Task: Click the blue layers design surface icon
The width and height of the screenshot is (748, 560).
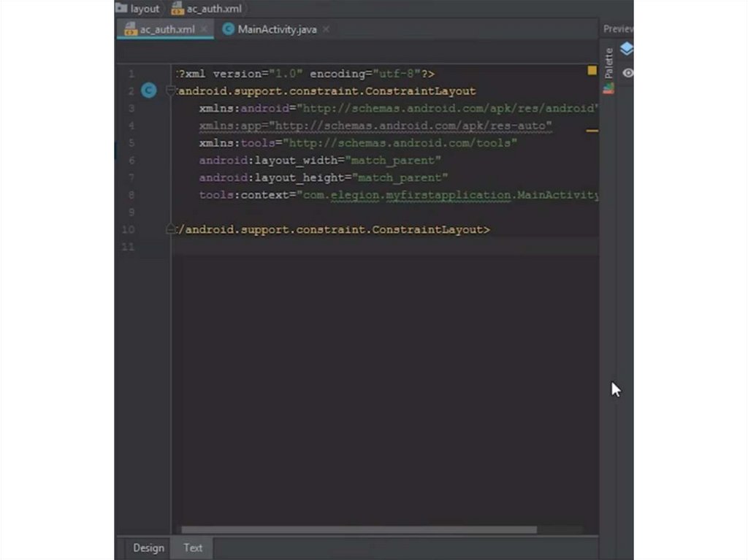Action: (x=627, y=49)
